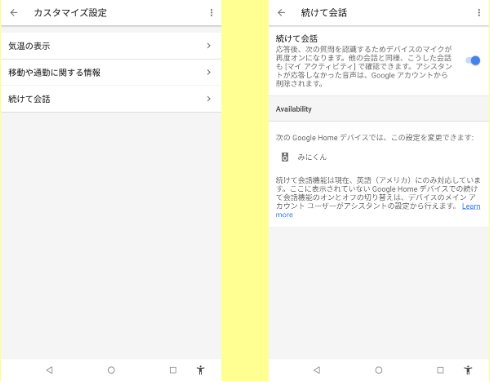
Task: Click the カスタマイズ設定 title
Action: [x=70, y=13]
